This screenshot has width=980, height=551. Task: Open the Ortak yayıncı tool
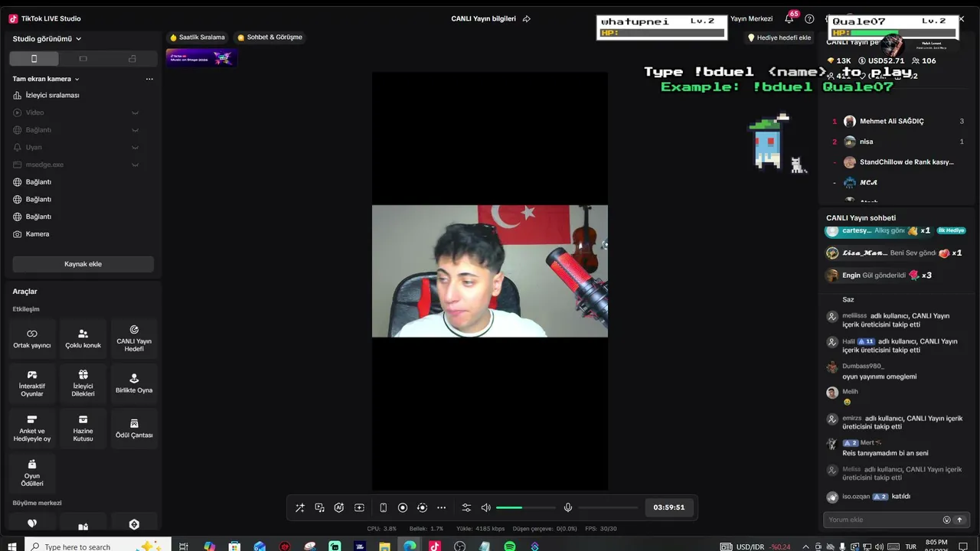(32, 339)
